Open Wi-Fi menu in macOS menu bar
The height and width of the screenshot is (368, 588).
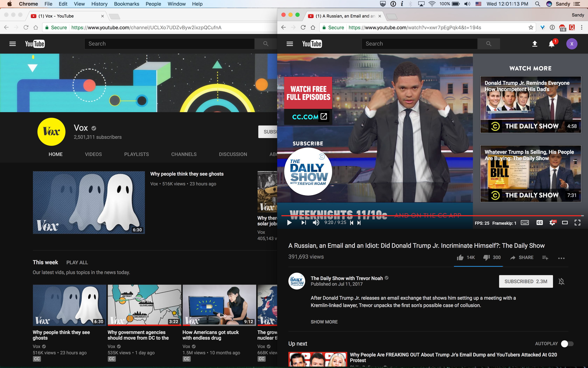point(432,4)
